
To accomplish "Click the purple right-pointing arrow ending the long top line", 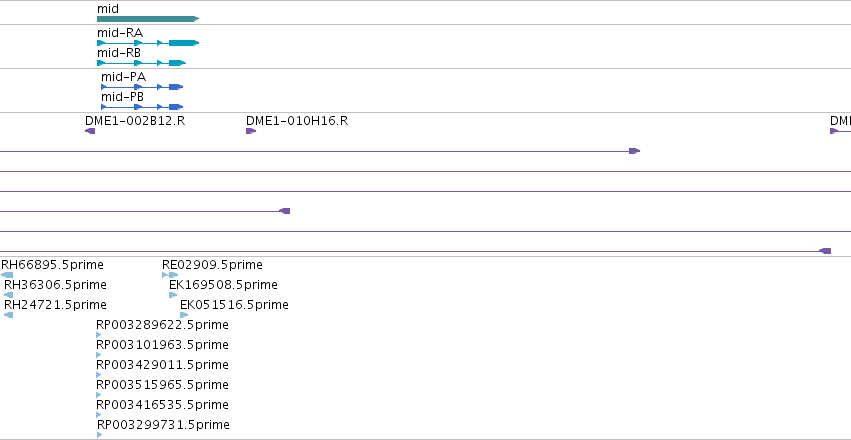I will pos(634,151).
